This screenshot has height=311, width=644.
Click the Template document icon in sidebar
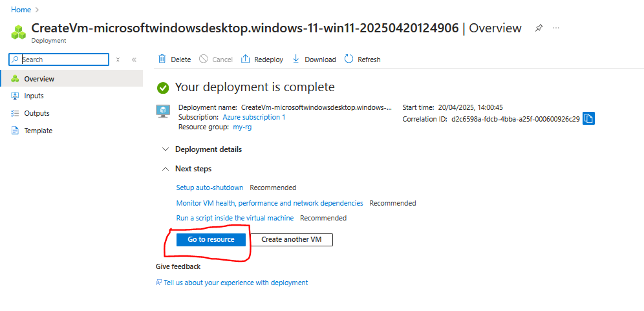pos(16,131)
